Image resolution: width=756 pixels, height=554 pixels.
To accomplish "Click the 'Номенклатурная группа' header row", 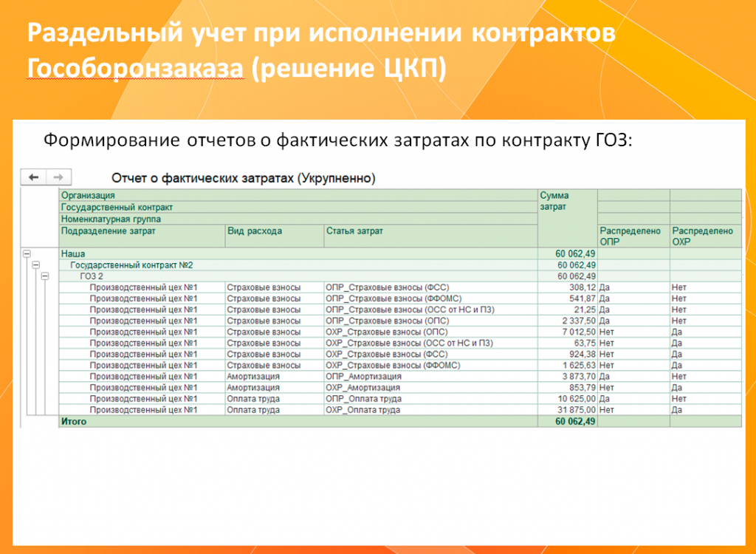I will 298,219.
